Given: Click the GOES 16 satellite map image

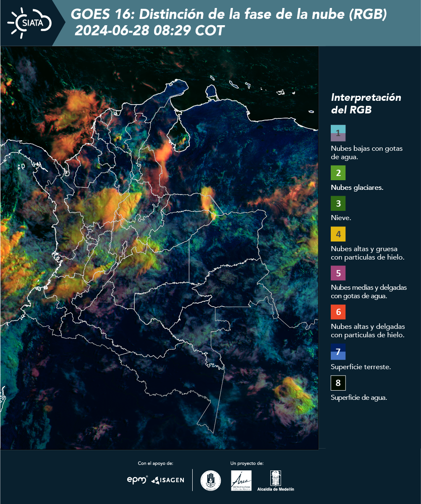Looking at the screenshot, I should tap(160, 248).
